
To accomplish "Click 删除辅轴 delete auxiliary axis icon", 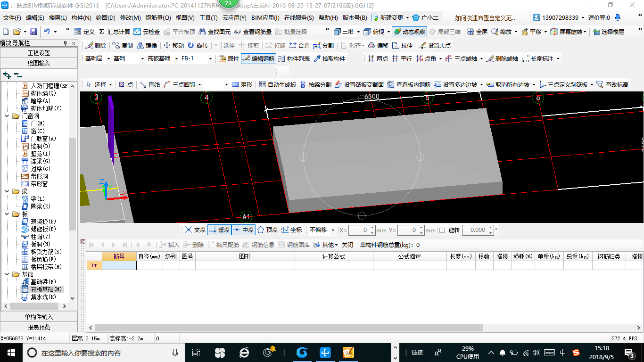I will [x=502, y=59].
